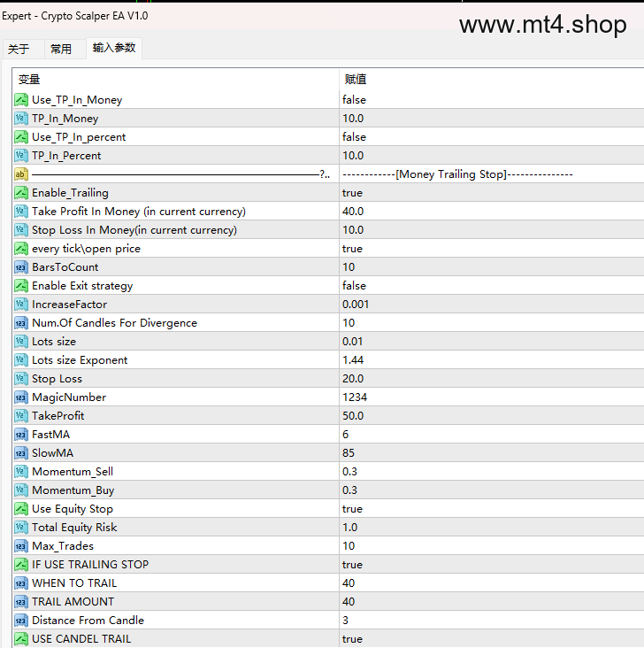Click the Enable_Trailing boolean icon
Viewport: 644px width, 648px height.
(21, 193)
